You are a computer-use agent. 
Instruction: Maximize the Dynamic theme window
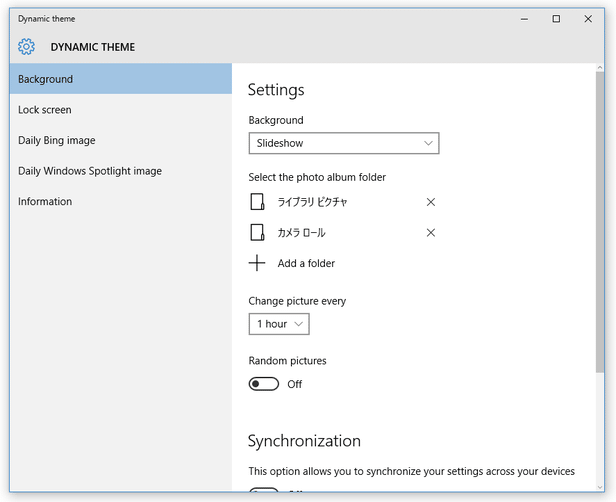coord(556,19)
